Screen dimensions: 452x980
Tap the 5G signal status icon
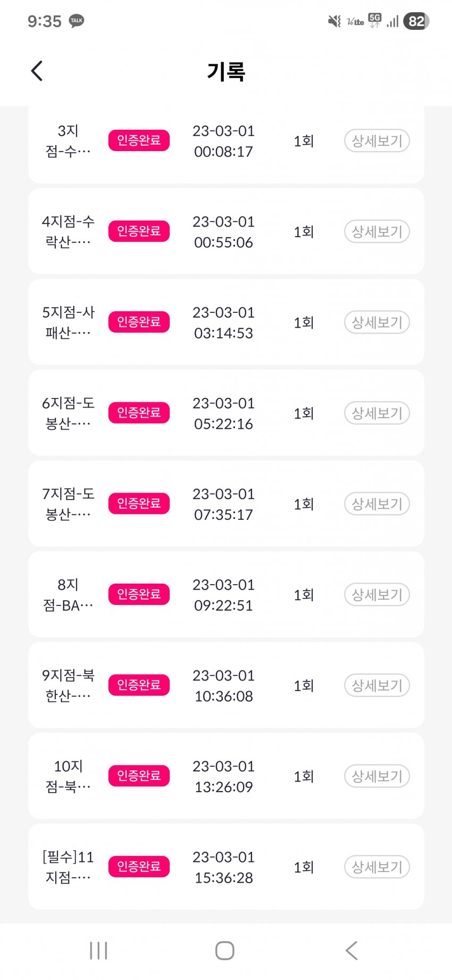[375, 21]
